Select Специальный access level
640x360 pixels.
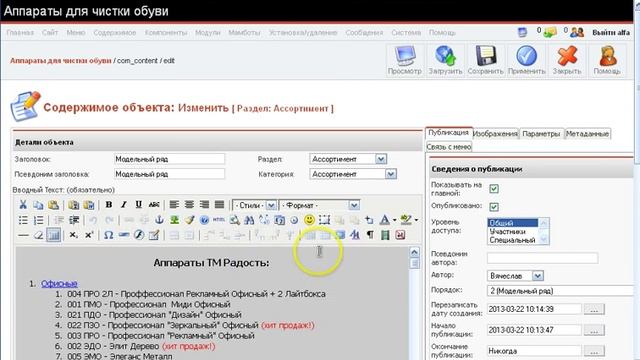(x=513, y=240)
